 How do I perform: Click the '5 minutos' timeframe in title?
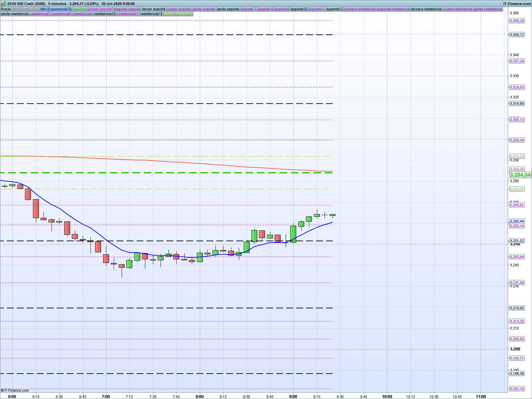(57, 4)
